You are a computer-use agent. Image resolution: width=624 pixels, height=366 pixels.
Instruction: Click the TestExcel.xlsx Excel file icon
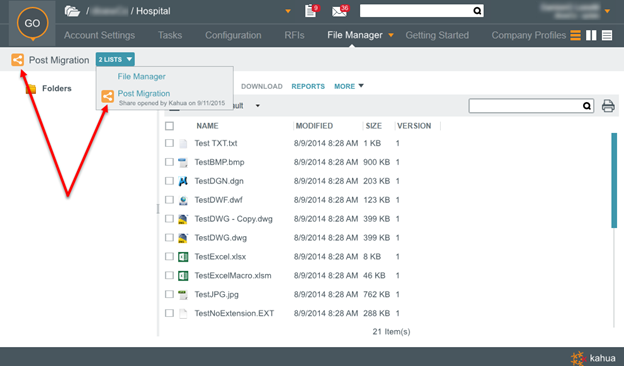[x=183, y=257]
